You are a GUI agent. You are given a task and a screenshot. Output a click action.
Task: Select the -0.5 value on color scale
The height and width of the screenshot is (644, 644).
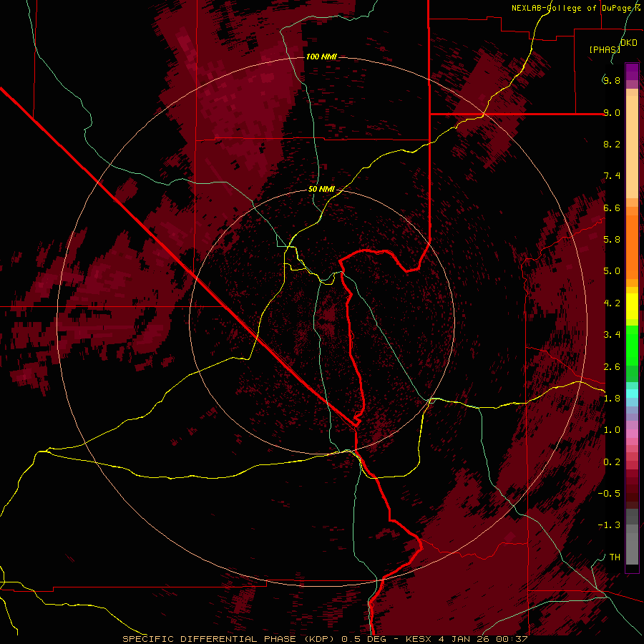609,494
